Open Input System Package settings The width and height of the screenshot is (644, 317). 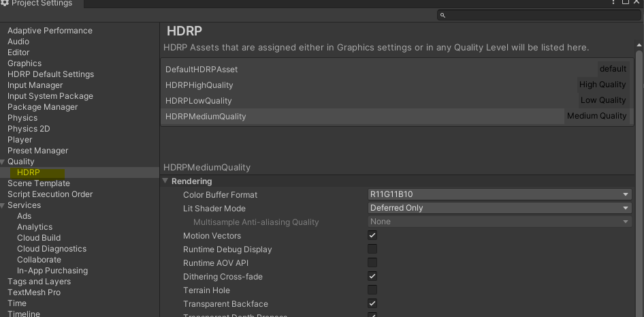click(x=50, y=96)
